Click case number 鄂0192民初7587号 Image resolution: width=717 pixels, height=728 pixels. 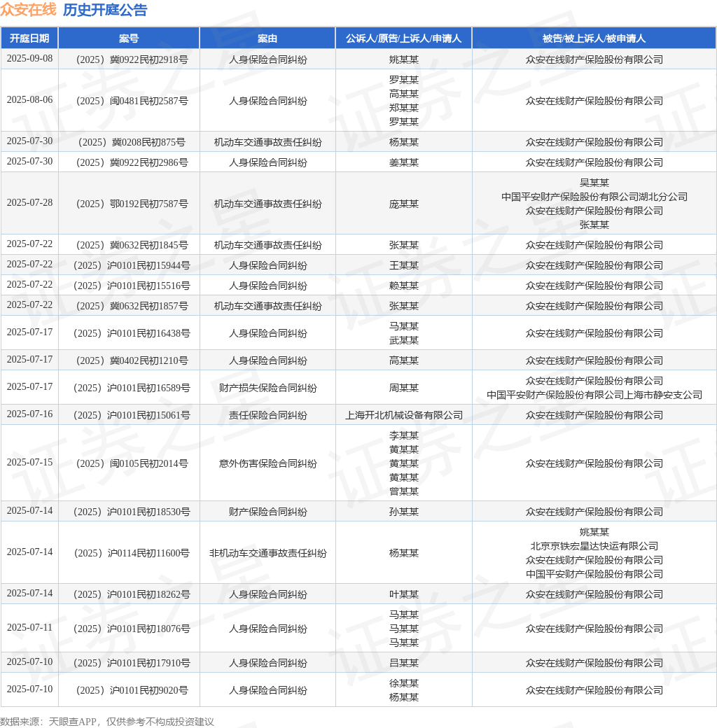pyautogui.click(x=132, y=204)
